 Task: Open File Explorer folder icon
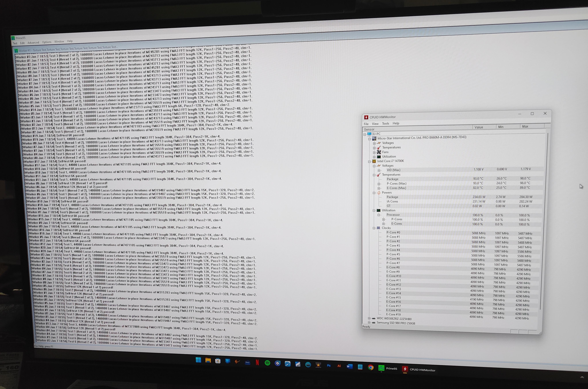coord(208,361)
